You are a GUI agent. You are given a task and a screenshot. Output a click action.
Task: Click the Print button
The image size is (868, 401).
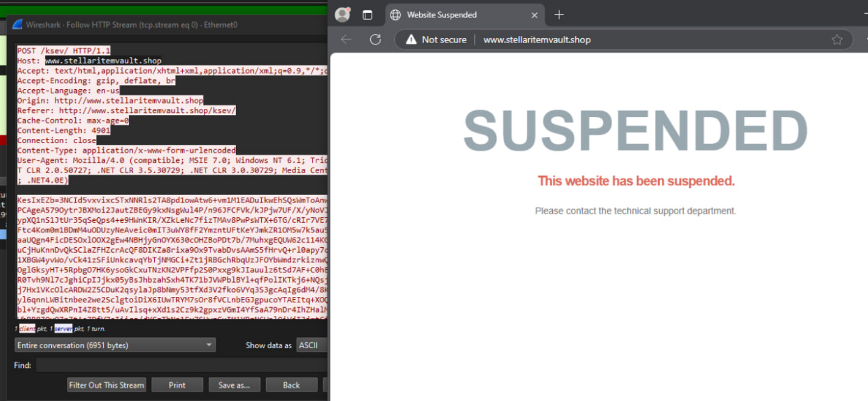[177, 385]
